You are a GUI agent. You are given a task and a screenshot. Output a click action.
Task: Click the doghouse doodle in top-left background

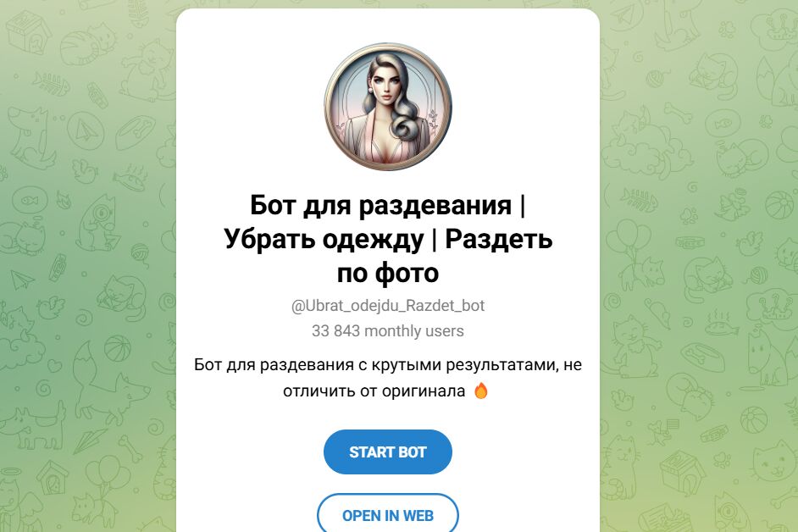pyautogui.click(x=29, y=31)
